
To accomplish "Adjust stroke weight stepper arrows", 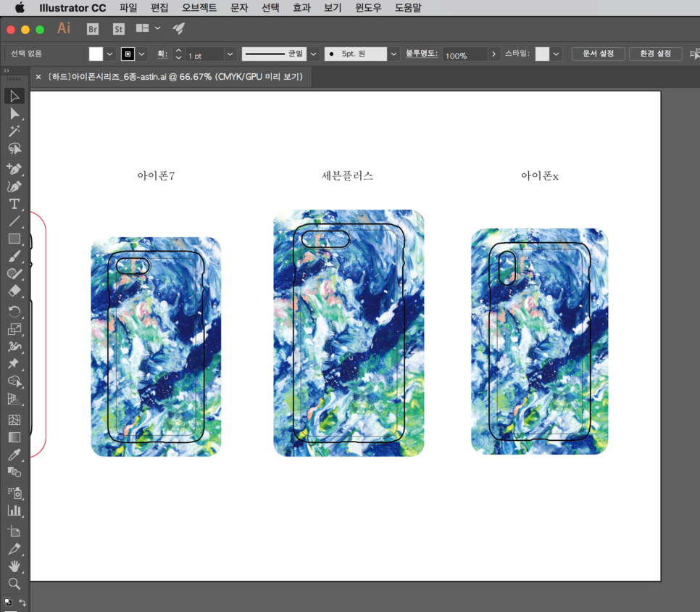I will pos(178,54).
